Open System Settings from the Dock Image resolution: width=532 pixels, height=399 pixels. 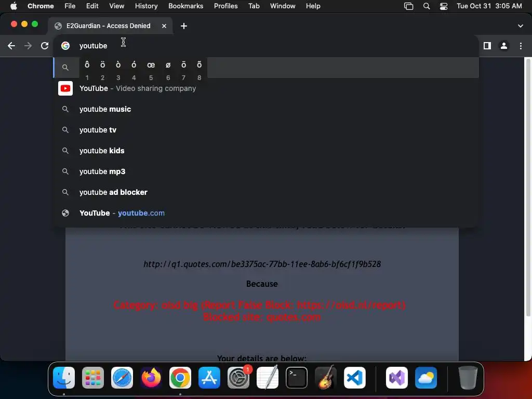point(238,378)
